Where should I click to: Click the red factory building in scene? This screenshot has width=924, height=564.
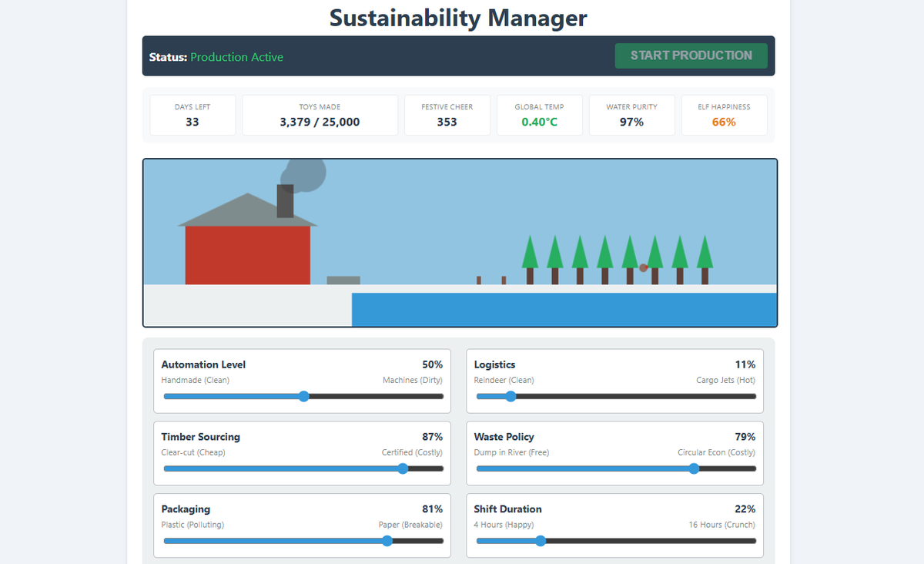[x=247, y=255]
